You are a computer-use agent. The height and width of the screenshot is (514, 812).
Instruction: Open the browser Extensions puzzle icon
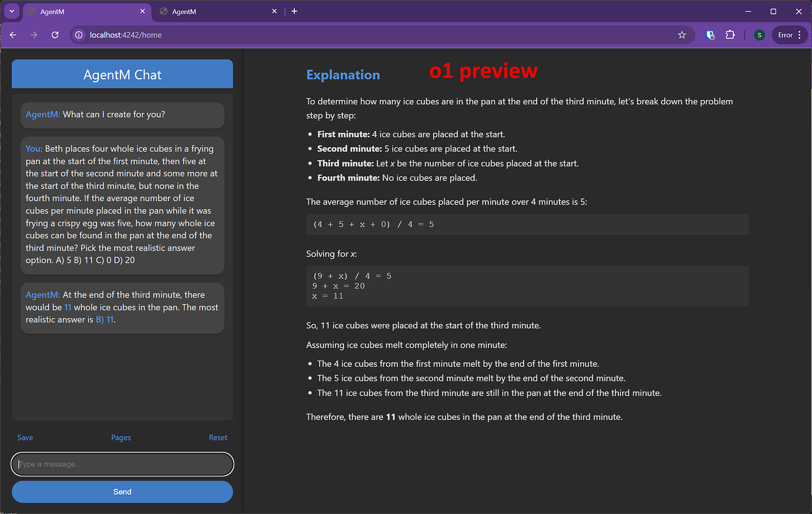730,35
